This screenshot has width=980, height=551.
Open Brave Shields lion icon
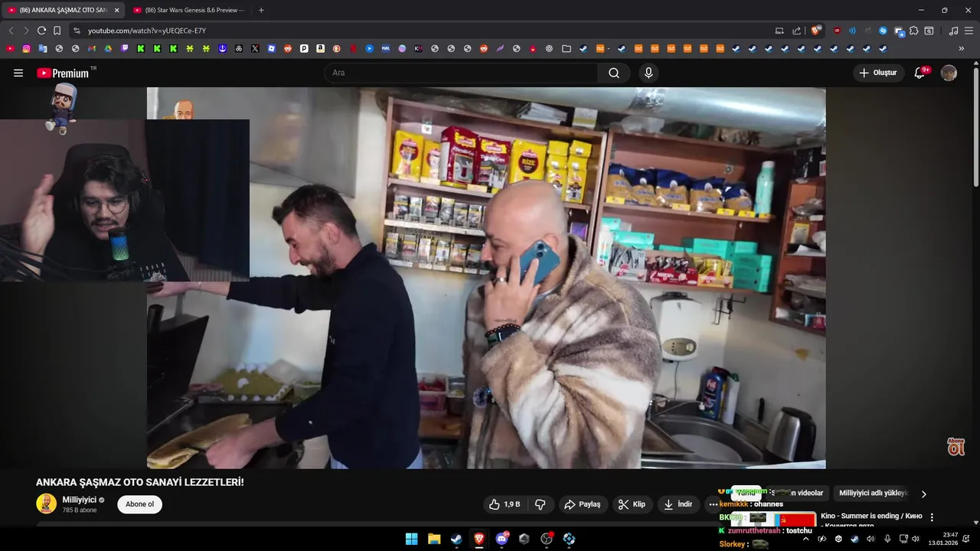[x=815, y=31]
